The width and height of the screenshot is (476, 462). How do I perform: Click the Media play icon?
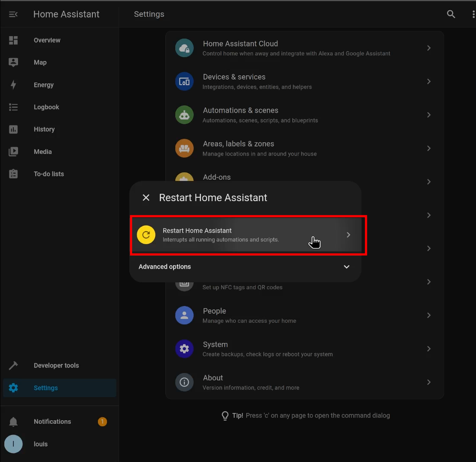tap(13, 152)
